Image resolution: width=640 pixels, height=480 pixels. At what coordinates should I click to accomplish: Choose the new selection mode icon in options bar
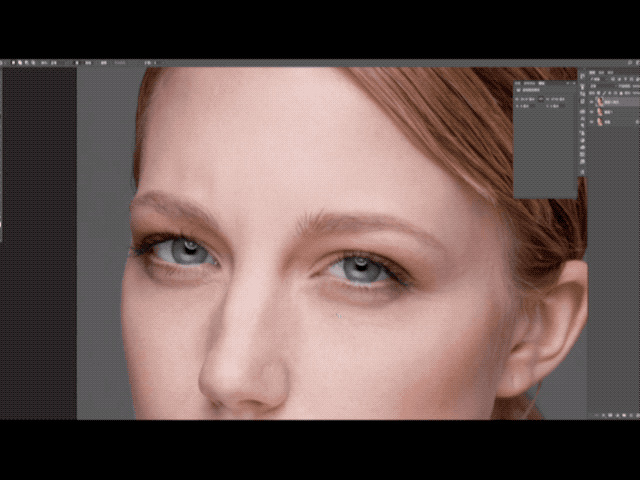coord(13,63)
